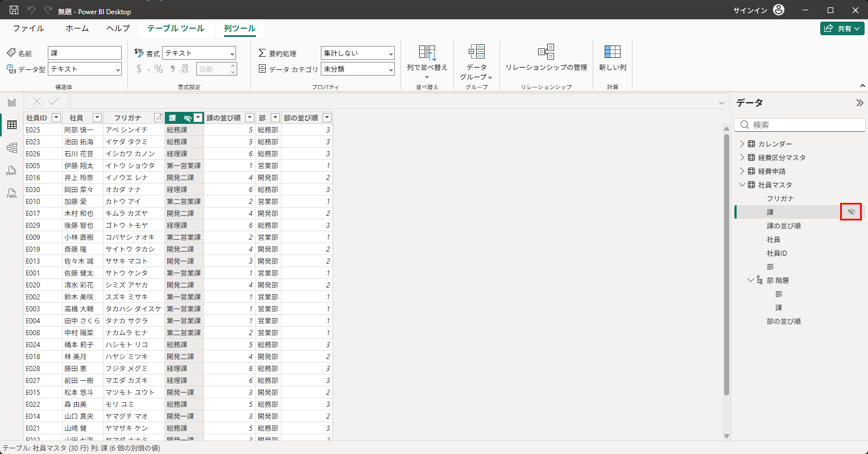This screenshot has width=868, height=454.
Task: Expand the カレンダー table
Action: pyautogui.click(x=742, y=144)
